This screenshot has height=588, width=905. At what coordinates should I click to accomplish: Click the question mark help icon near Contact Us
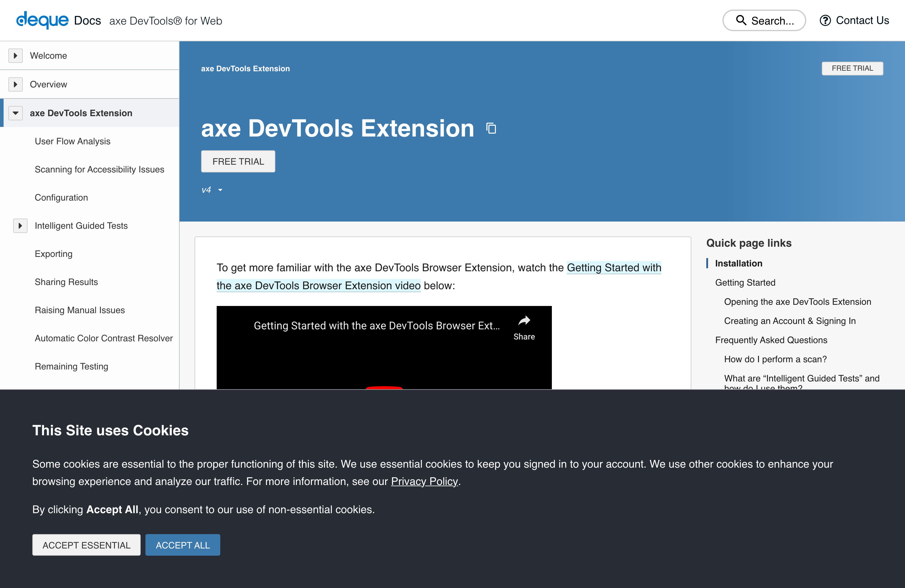pyautogui.click(x=825, y=21)
